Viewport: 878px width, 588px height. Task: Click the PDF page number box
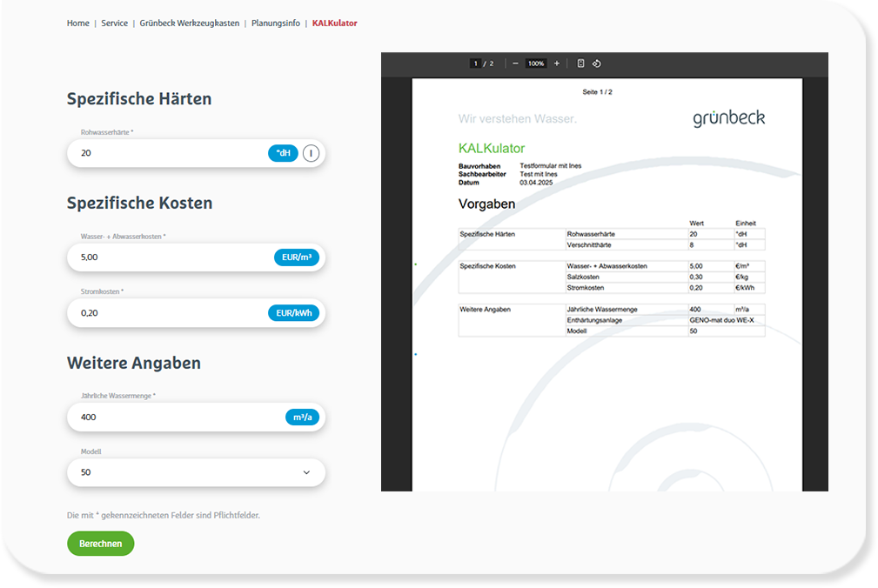[475, 63]
